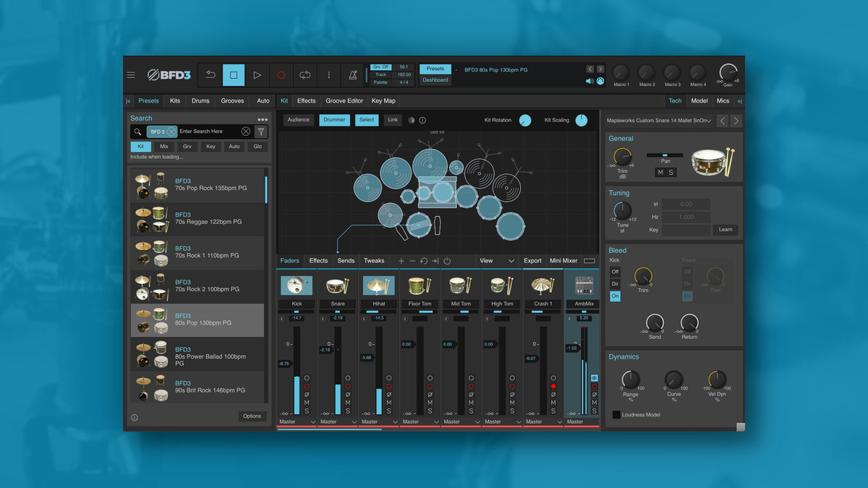The image size is (868, 488).
Task: Toggle the loop cycle button
Action: click(x=305, y=74)
